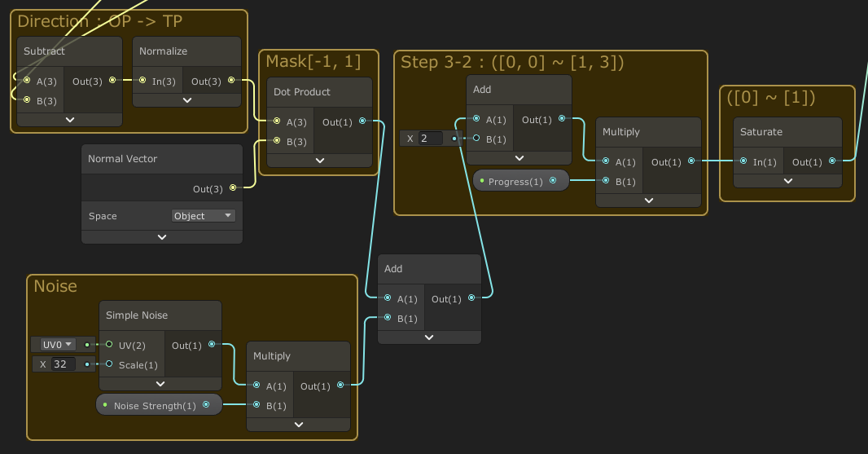Select the Subtract node title
The image size is (868, 454).
click(44, 51)
